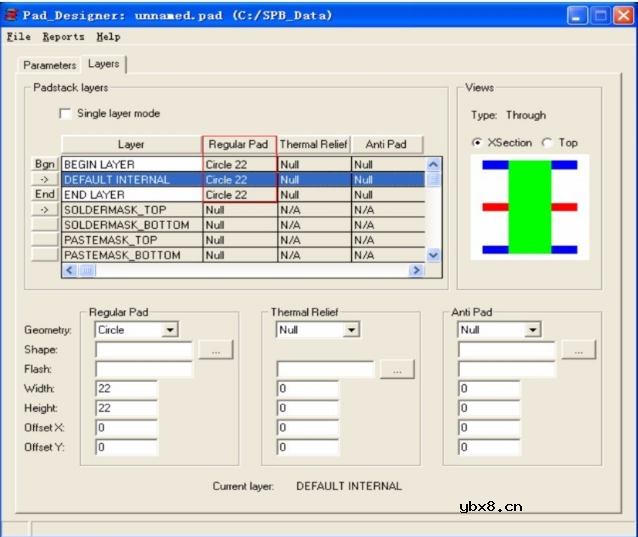
Task: Click the End layer button
Action: (45, 194)
